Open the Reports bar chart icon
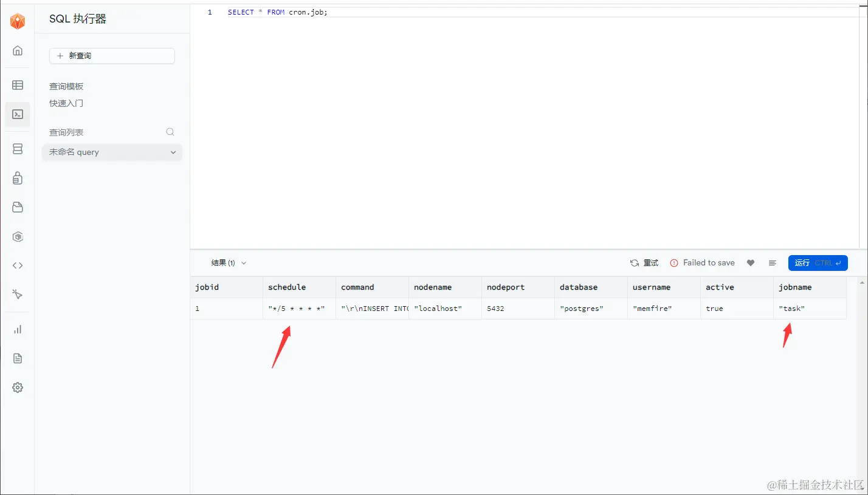Viewport: 868px width, 495px height. (18, 329)
